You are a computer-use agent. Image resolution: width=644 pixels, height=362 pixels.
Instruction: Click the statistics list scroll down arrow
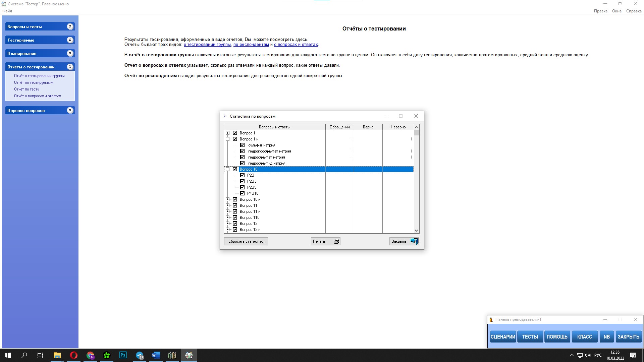pos(416,230)
